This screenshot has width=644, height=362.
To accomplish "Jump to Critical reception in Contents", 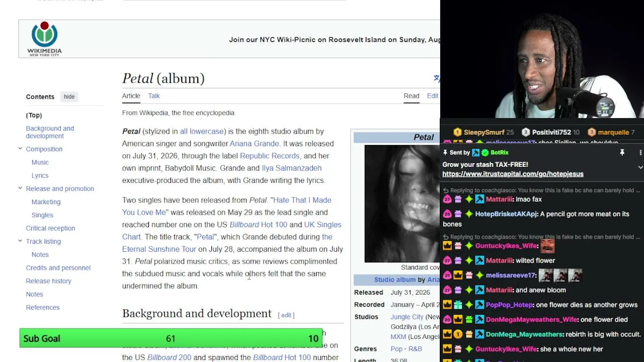I will pyautogui.click(x=50, y=228).
